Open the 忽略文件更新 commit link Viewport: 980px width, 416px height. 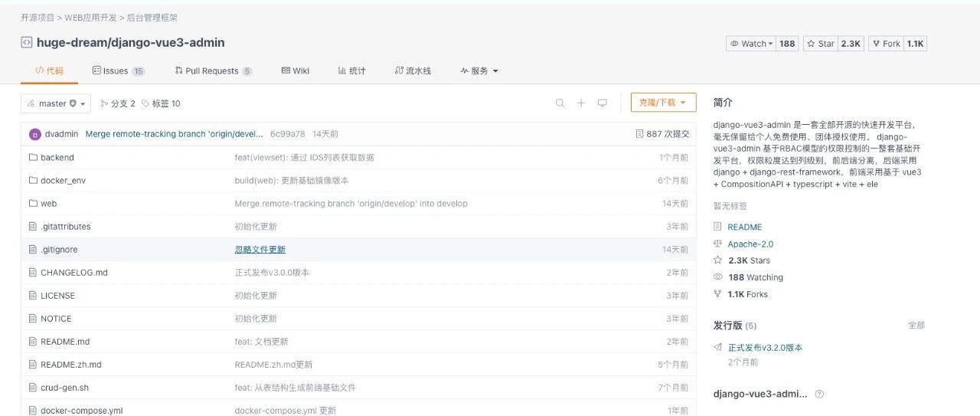click(x=260, y=250)
